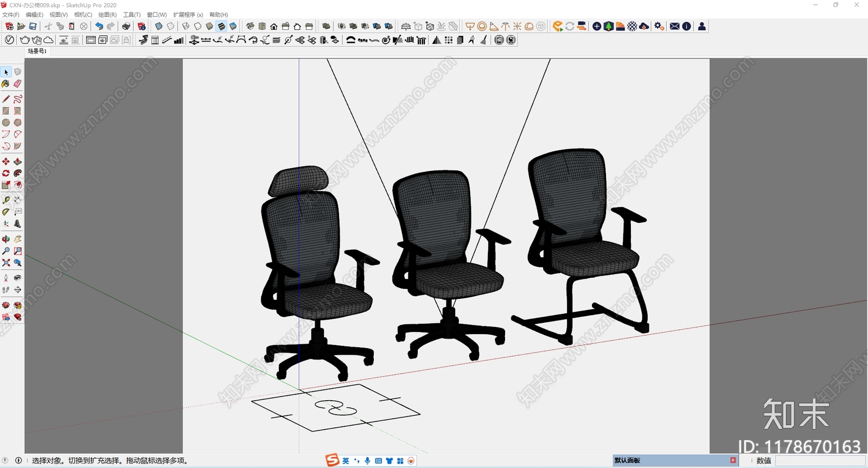Screen dimensions: 868x468
Task: Select the Rotate tool
Action: pyautogui.click(x=6, y=173)
